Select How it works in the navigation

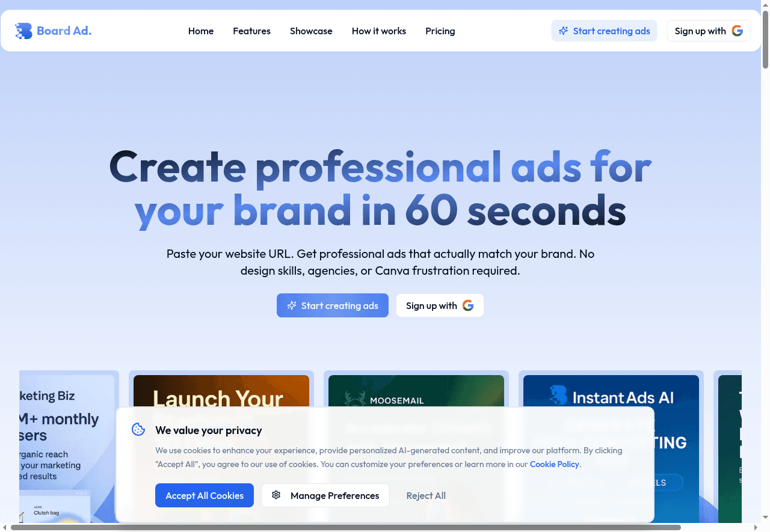coord(379,31)
